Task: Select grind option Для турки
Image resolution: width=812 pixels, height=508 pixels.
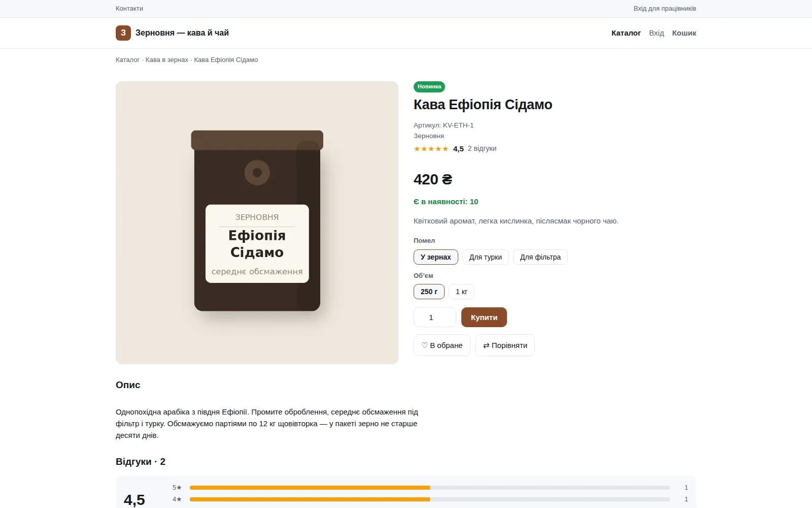Action: [x=486, y=257]
